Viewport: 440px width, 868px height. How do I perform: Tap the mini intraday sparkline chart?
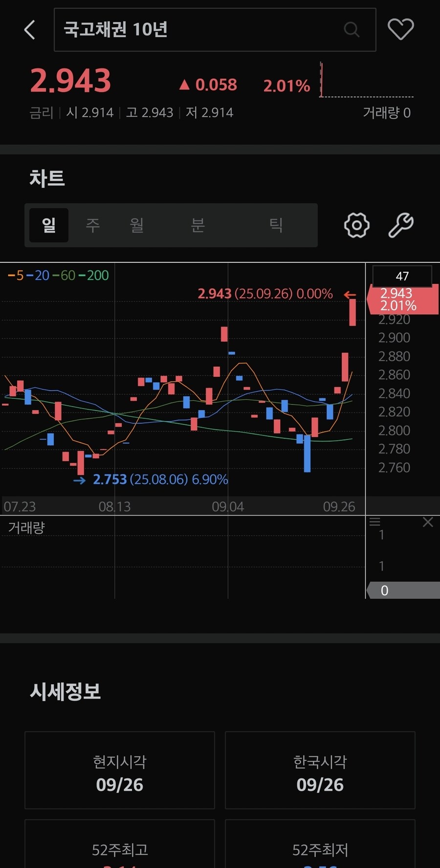(366, 81)
